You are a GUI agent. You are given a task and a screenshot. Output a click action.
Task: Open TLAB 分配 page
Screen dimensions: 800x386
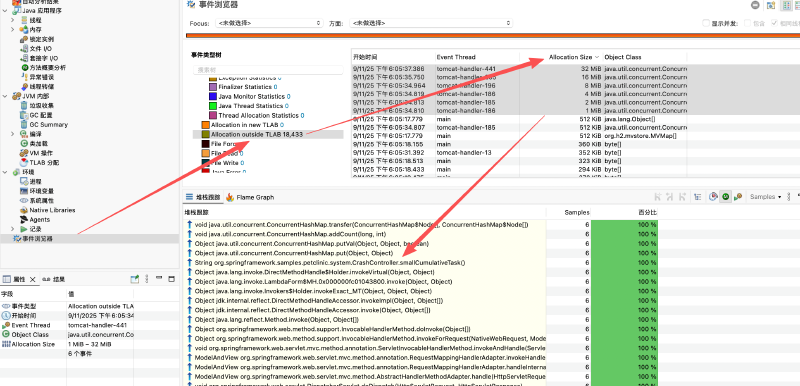(x=44, y=163)
